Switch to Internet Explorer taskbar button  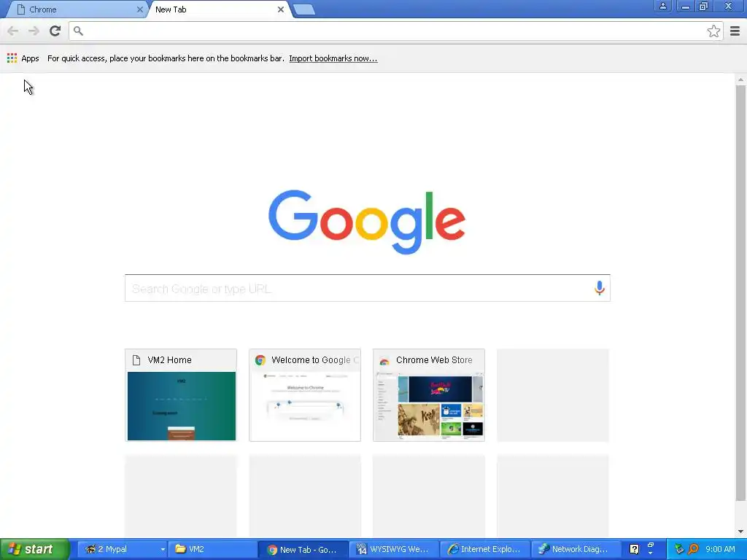click(x=484, y=549)
